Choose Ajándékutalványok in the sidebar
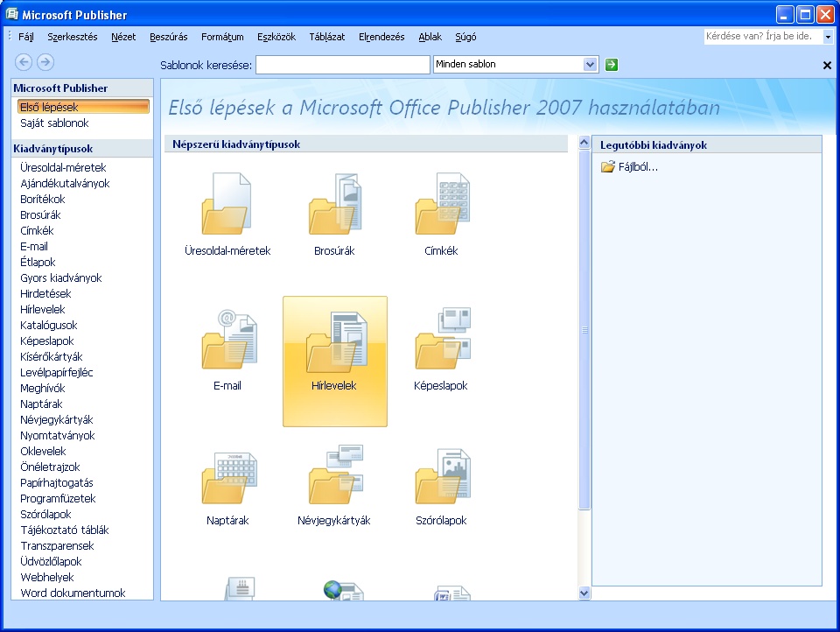Screen dimensions: 840x632 click(x=65, y=183)
